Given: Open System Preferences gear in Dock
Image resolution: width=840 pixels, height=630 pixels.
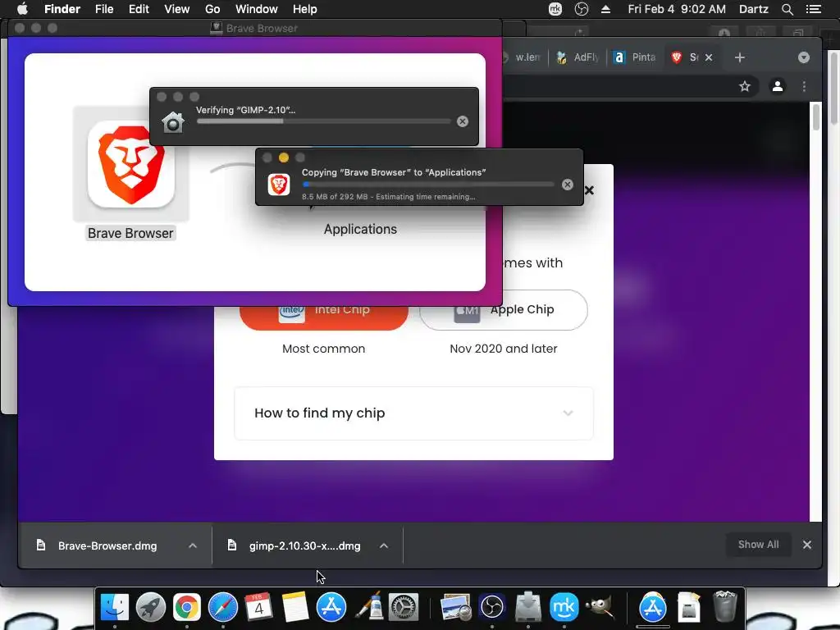Looking at the screenshot, I should (x=404, y=608).
